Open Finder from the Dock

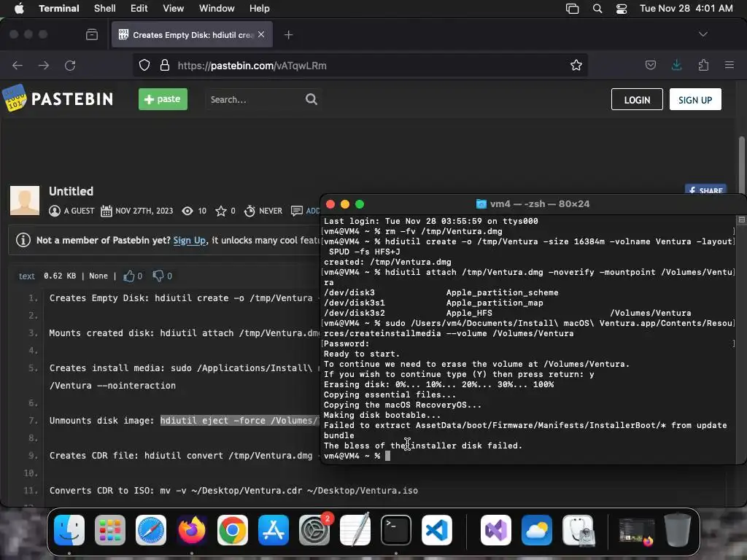(69, 530)
